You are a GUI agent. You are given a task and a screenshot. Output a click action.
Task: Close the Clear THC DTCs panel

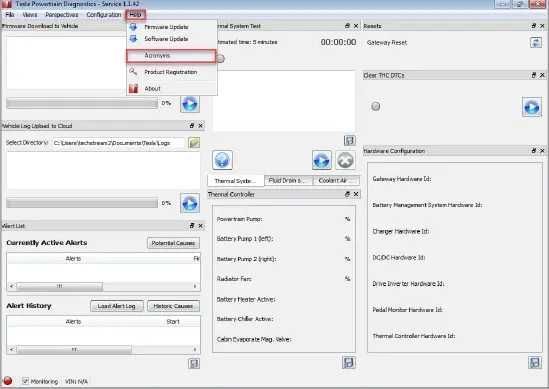click(x=542, y=75)
